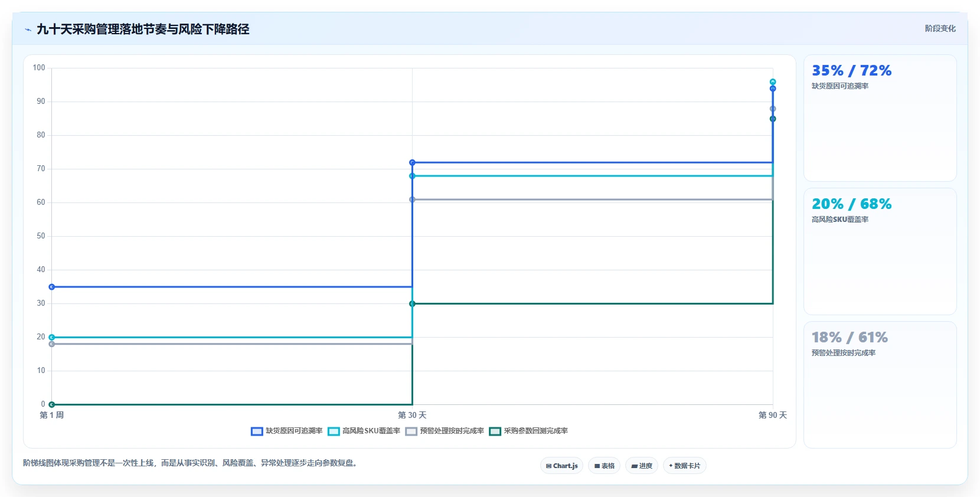The image size is (980, 497).
Task: Click the 阶段变化 label in header
Action: (940, 28)
